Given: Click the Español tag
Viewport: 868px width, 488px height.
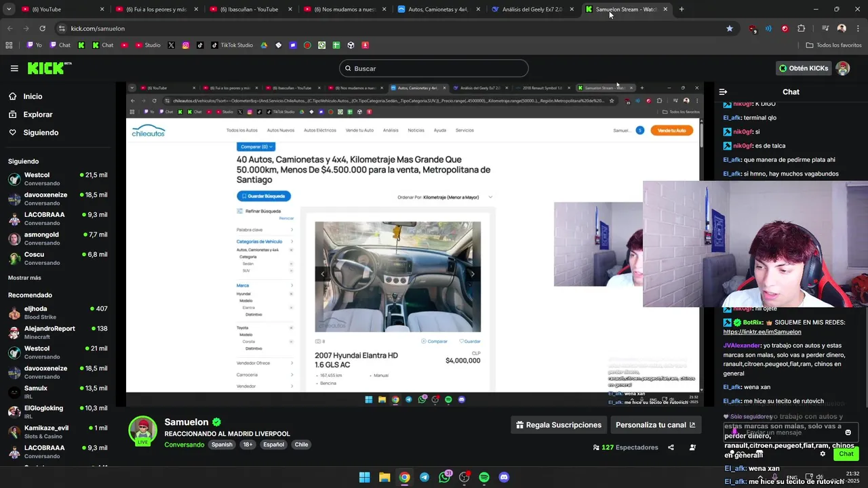Looking at the screenshot, I should [x=273, y=445].
